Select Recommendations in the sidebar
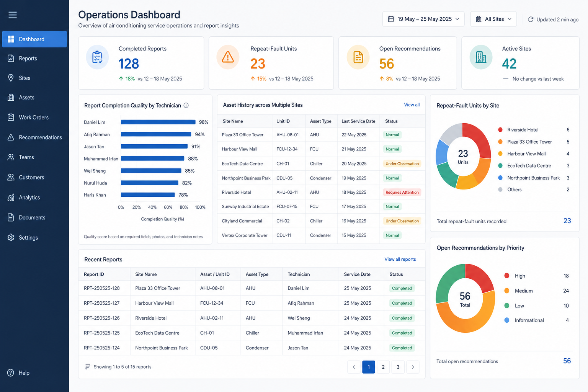Image resolution: width=588 pixels, height=392 pixels. pyautogui.click(x=34, y=137)
